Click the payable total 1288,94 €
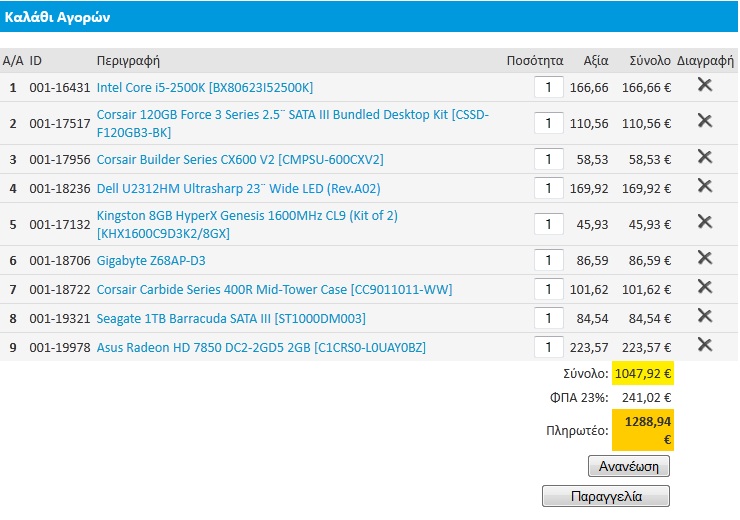The width and height of the screenshot is (740, 520). tap(643, 430)
